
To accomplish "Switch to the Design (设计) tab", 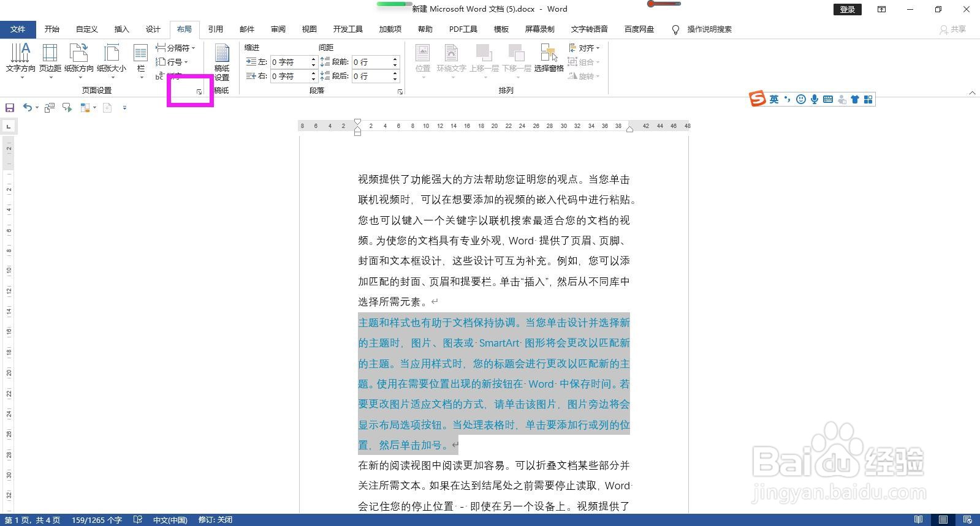I will [153, 29].
